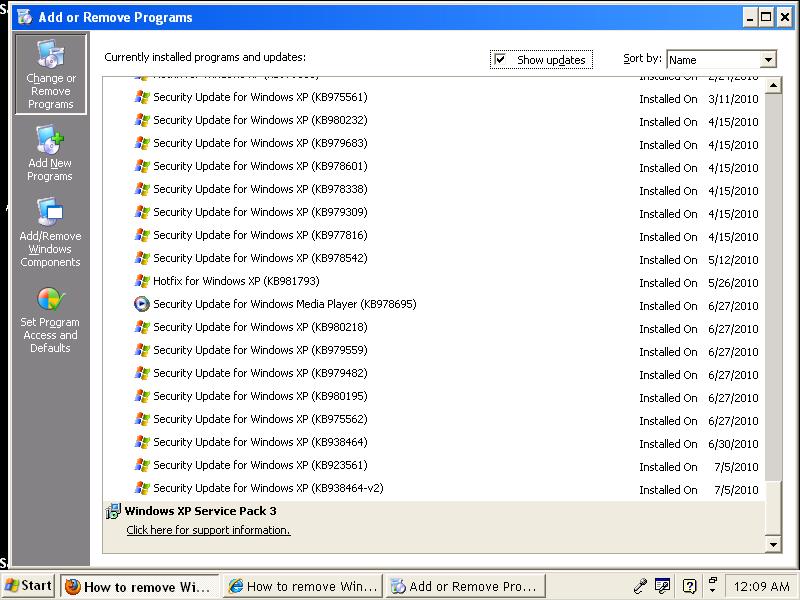Toggle the Show updates checkbox
Viewport: 800px width, 600px height.
pyautogui.click(x=501, y=59)
